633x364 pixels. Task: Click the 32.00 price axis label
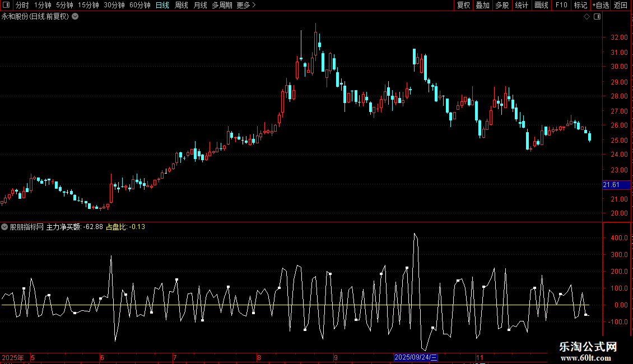pos(619,37)
